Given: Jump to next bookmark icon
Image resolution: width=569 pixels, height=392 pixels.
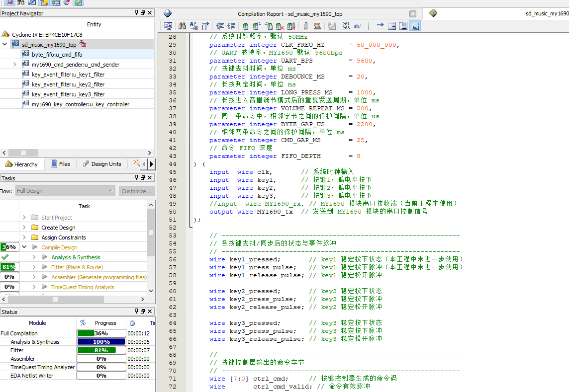Looking at the screenshot, I should pos(257,26).
